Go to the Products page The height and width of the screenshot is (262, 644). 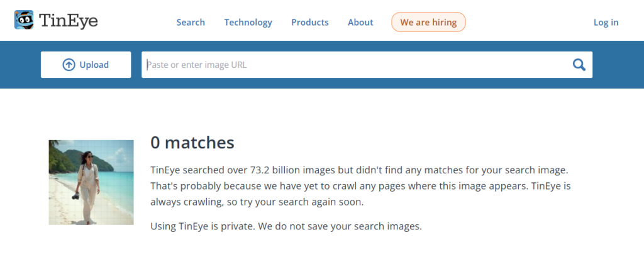tap(309, 22)
